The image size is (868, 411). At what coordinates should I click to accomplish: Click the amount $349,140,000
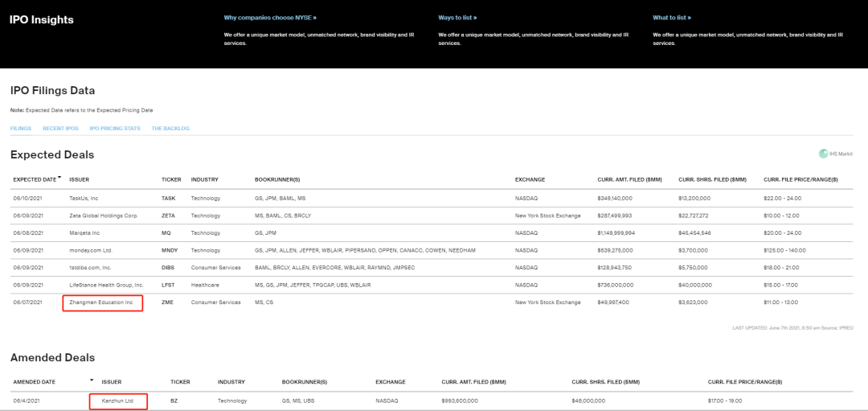pos(616,198)
